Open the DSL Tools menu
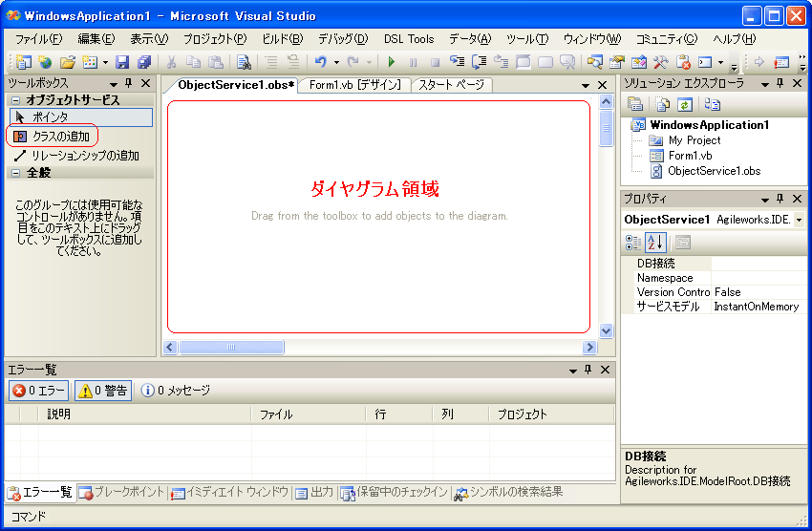The image size is (812, 531). coord(409,39)
